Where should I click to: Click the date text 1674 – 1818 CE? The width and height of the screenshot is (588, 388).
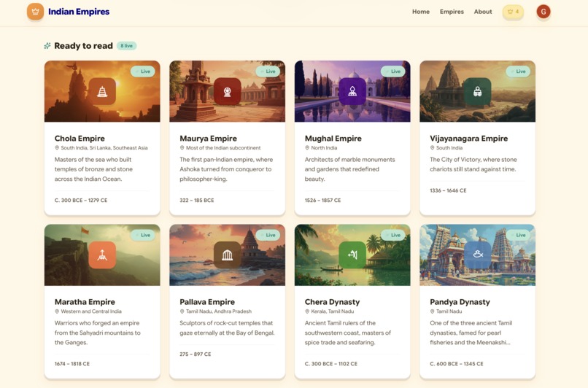click(x=72, y=364)
